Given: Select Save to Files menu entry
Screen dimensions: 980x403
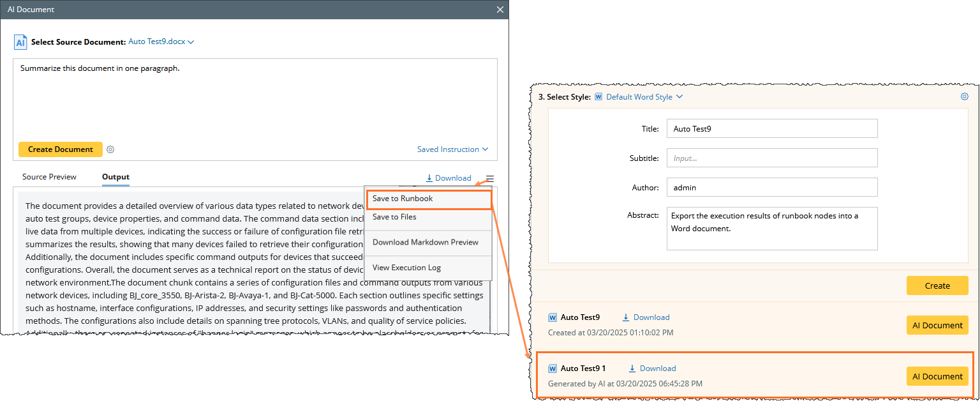Looking at the screenshot, I should click(394, 217).
